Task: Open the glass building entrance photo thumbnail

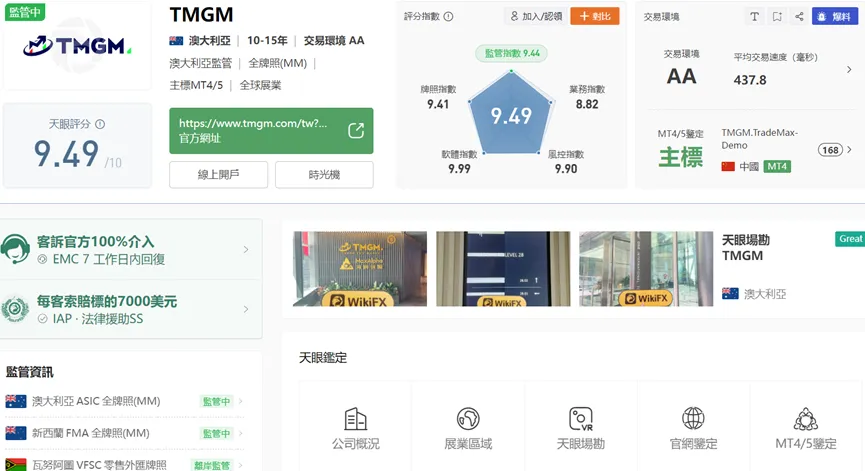Action: [x=646, y=269]
